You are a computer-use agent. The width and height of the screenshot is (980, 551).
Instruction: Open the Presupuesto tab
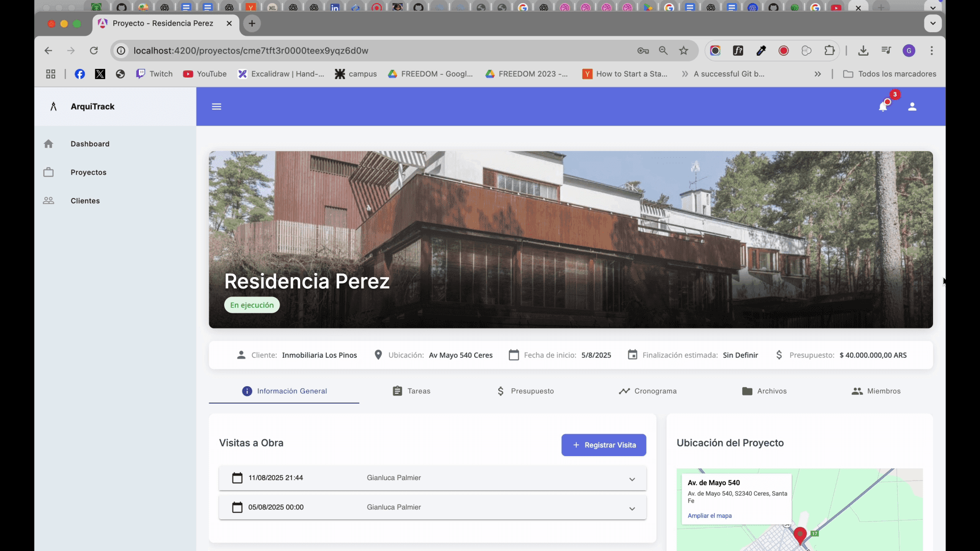coord(532,391)
